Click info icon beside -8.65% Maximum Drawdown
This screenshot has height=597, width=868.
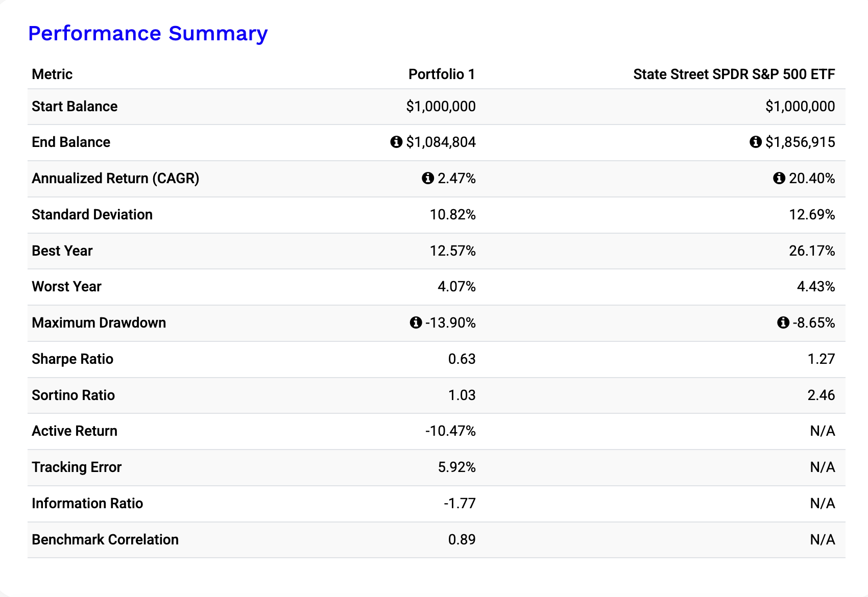pyautogui.click(x=783, y=322)
